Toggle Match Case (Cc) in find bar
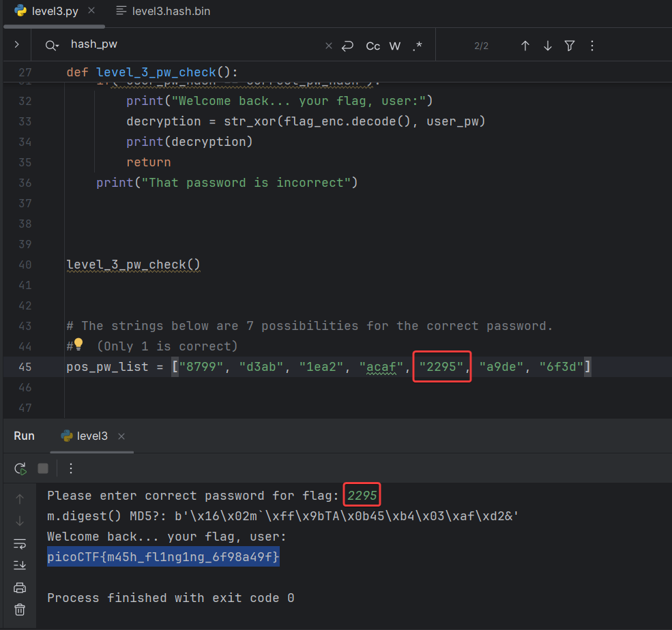Viewport: 672px width, 630px height. (373, 46)
